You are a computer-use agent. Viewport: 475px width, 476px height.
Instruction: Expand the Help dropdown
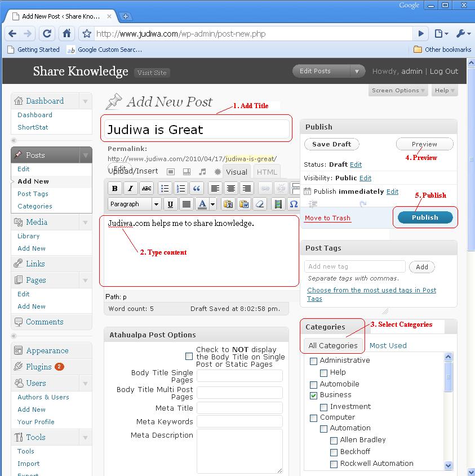(445, 91)
